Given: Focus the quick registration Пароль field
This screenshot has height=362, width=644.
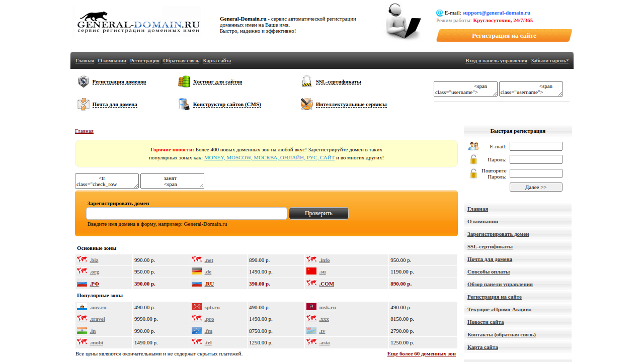Looking at the screenshot, I should point(536,159).
